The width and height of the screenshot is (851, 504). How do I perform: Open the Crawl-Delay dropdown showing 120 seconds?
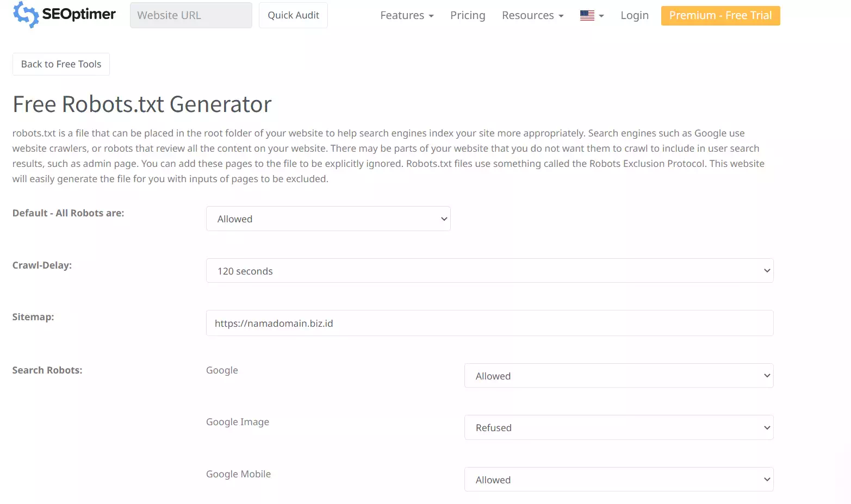[x=490, y=271]
